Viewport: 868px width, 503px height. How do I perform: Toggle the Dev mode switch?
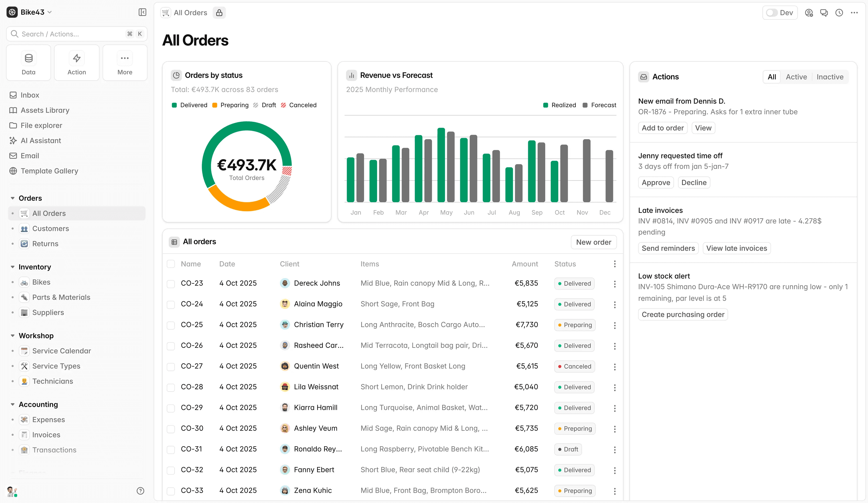tap(771, 13)
